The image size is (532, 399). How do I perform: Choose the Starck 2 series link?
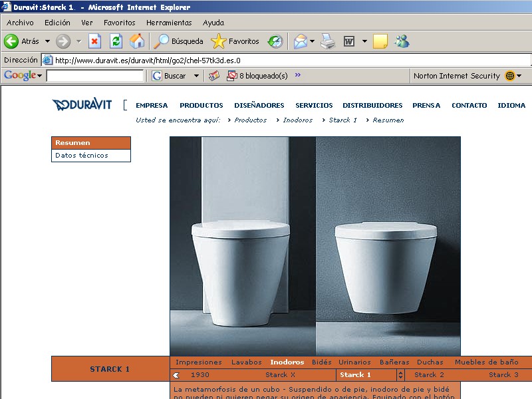tap(429, 375)
